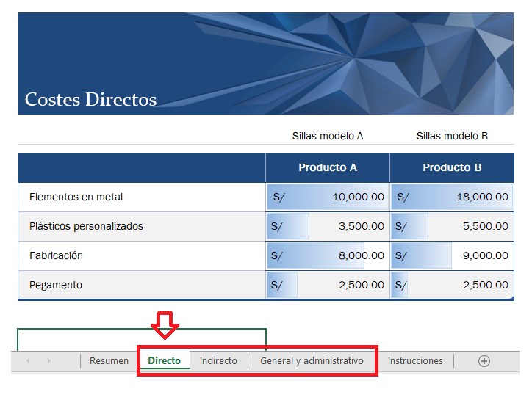Image resolution: width=532 pixels, height=403 pixels.
Task: Select the 5,500.00 cell under Producto B
Action: (452, 226)
